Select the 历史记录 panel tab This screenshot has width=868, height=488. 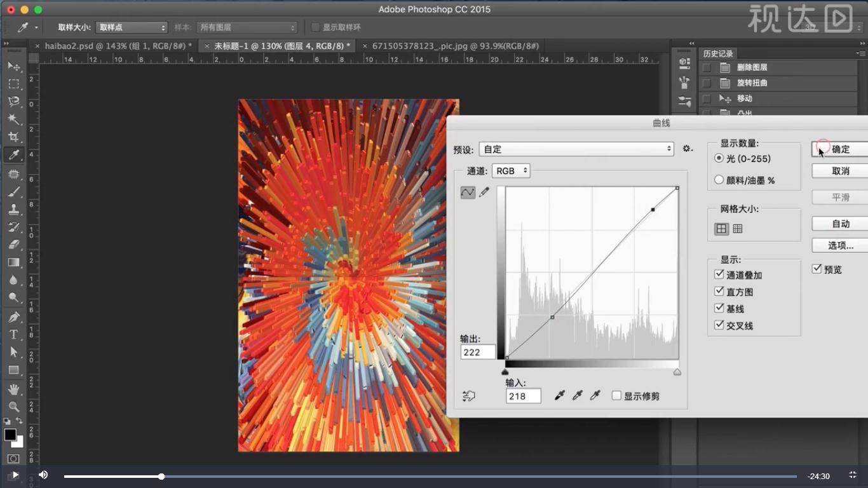coord(718,53)
